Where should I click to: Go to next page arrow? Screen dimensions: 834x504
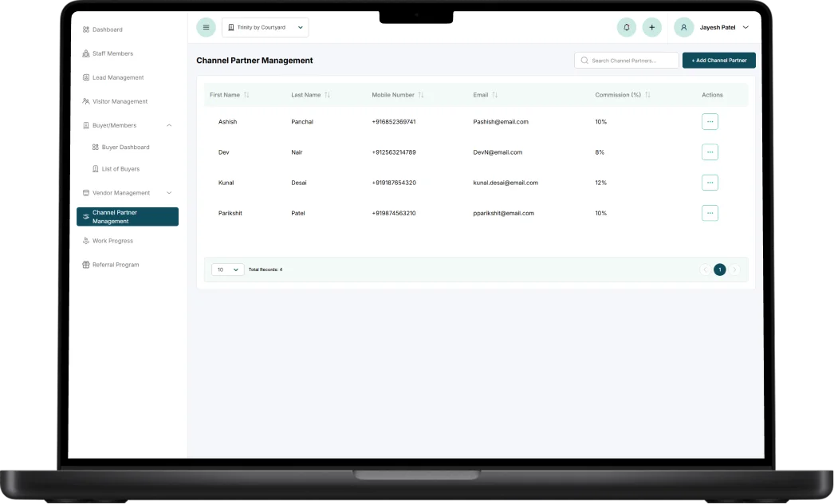tap(734, 270)
